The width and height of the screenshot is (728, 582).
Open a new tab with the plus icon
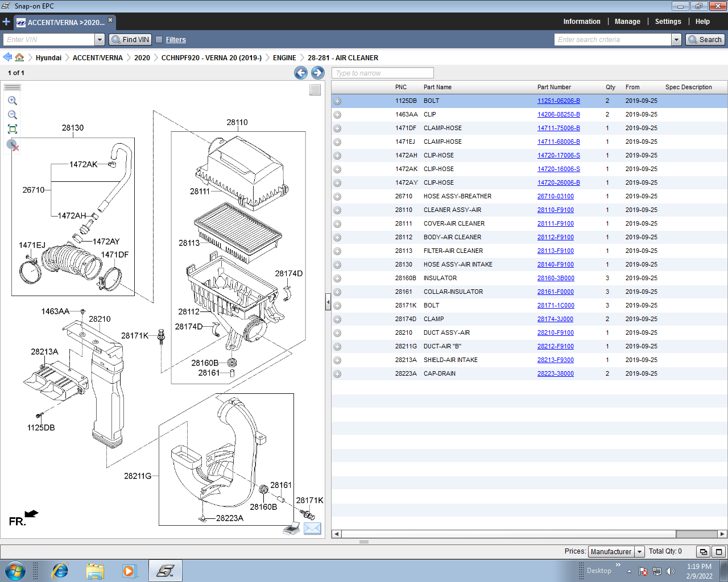(x=6, y=22)
